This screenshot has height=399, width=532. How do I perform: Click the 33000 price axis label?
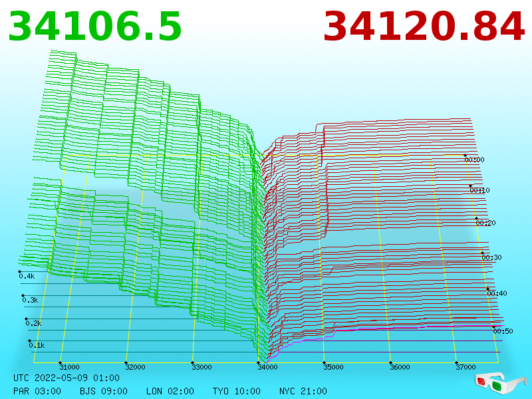coord(201,367)
